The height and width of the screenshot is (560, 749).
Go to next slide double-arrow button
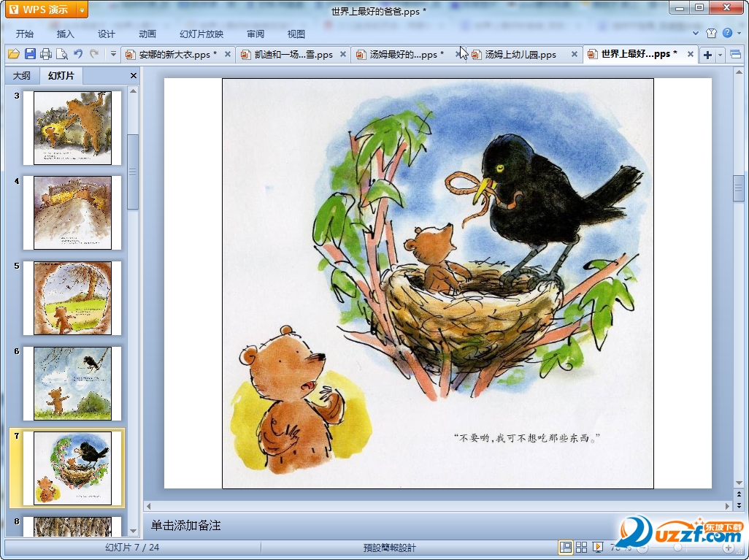739,505
